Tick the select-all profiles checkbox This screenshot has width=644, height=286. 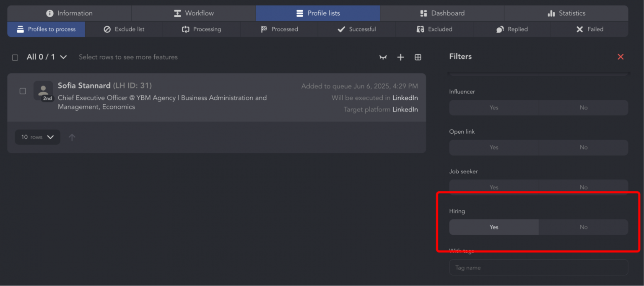pyautogui.click(x=15, y=57)
